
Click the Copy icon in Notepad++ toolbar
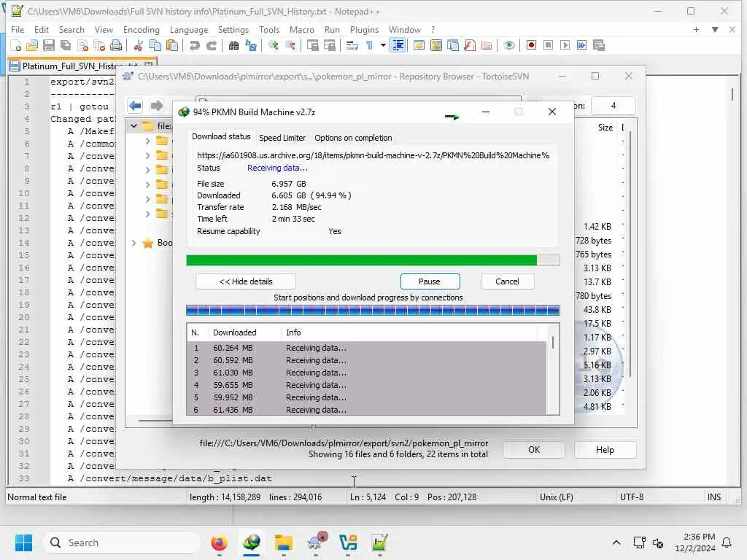point(155,46)
